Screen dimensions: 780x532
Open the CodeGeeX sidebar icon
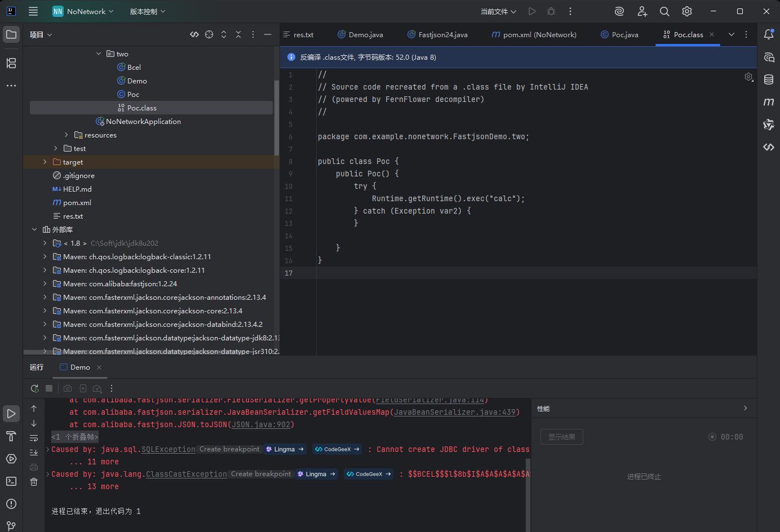pyautogui.click(x=769, y=147)
